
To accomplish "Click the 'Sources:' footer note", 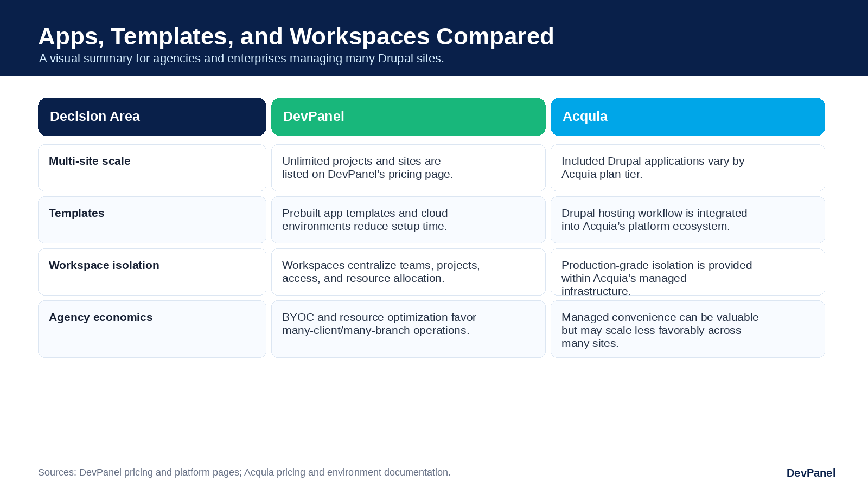I will click(244, 472).
